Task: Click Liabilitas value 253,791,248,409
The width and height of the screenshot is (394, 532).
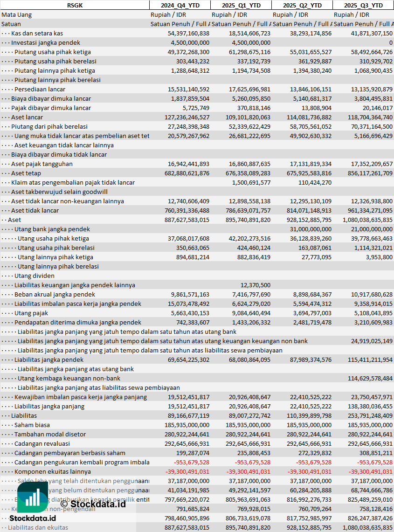Action: point(370,416)
